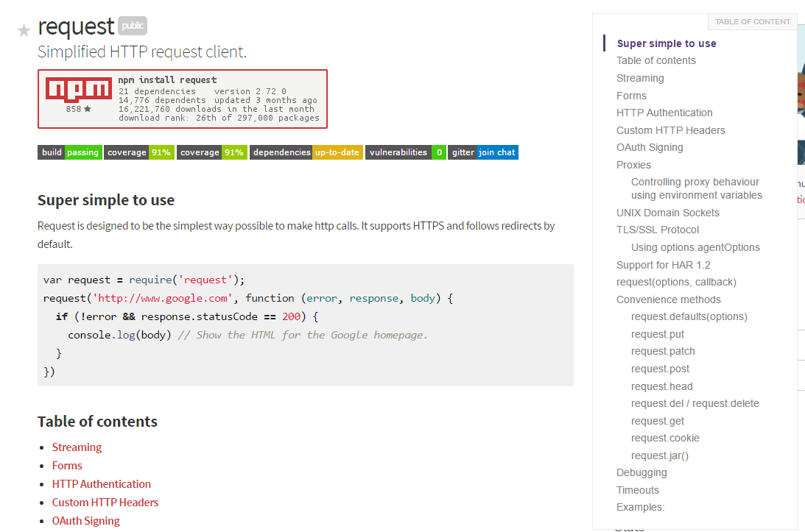Follow the red HTTP Authentication link
The height and width of the screenshot is (532, 805).
[101, 484]
